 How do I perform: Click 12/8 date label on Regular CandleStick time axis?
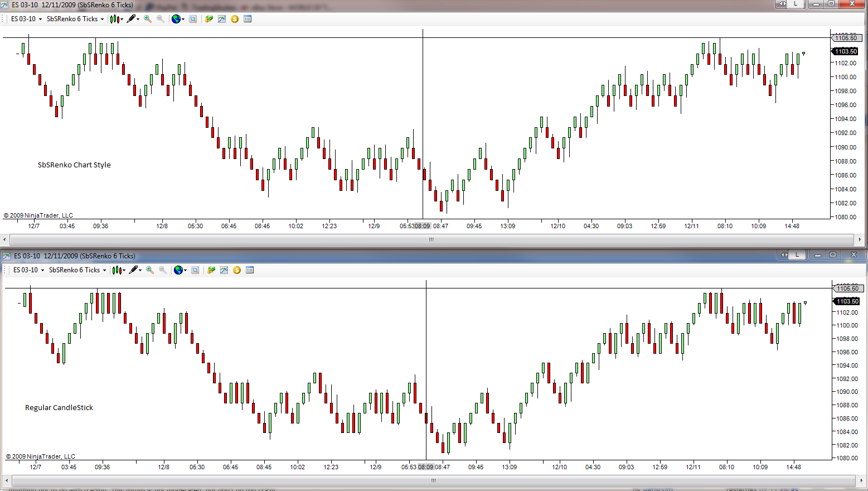pyautogui.click(x=163, y=467)
